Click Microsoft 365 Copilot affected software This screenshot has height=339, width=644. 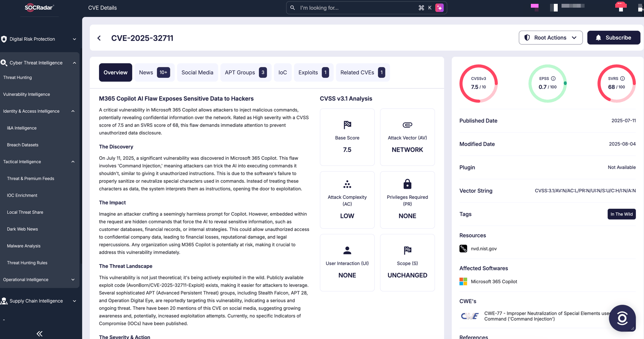click(x=494, y=282)
